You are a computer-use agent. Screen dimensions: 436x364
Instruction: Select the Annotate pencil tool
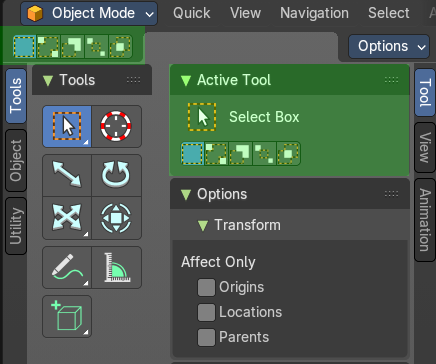[x=67, y=267]
